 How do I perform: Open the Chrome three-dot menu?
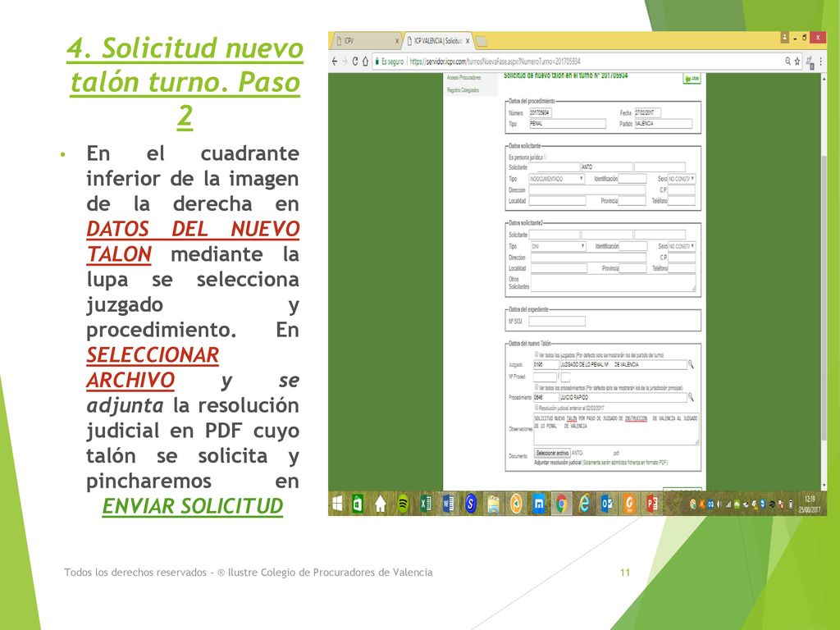tap(820, 61)
